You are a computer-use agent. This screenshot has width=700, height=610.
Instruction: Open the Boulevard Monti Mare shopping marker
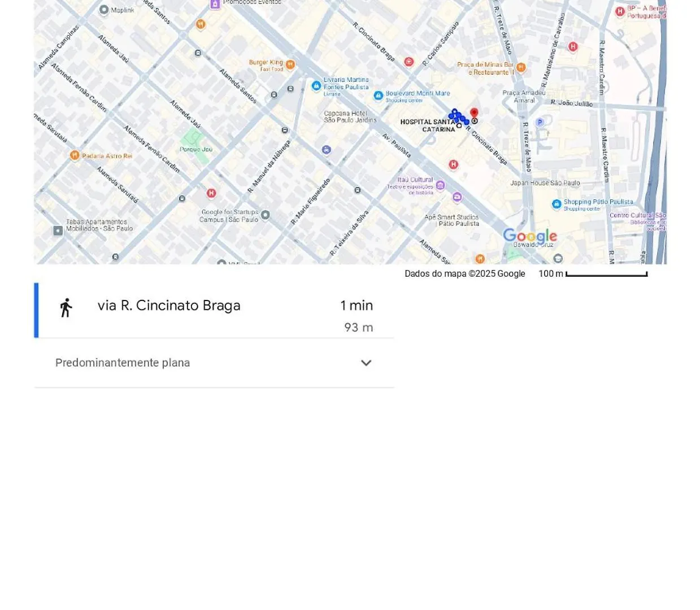click(379, 96)
